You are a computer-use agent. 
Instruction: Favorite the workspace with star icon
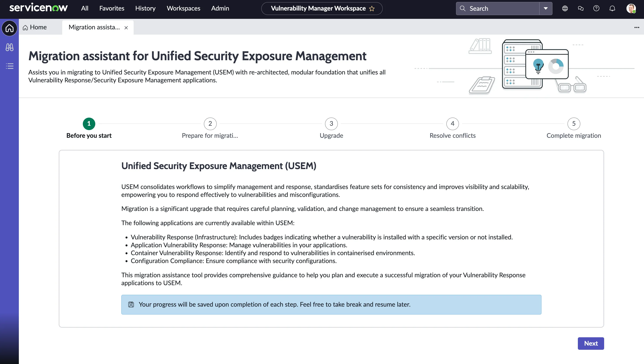click(x=372, y=9)
